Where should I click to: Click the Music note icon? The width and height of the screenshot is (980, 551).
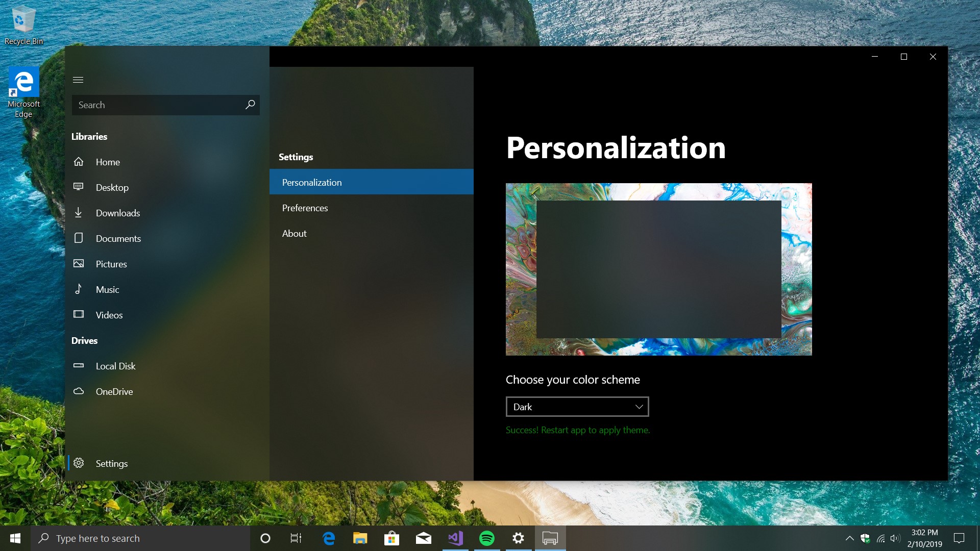79,289
